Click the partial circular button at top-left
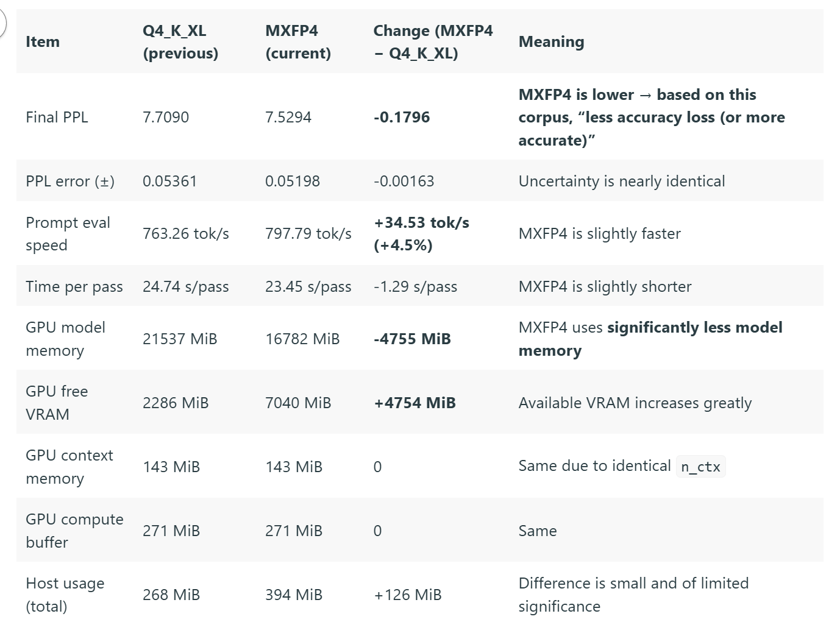Screen dimensions: 840x636 [2, 24]
